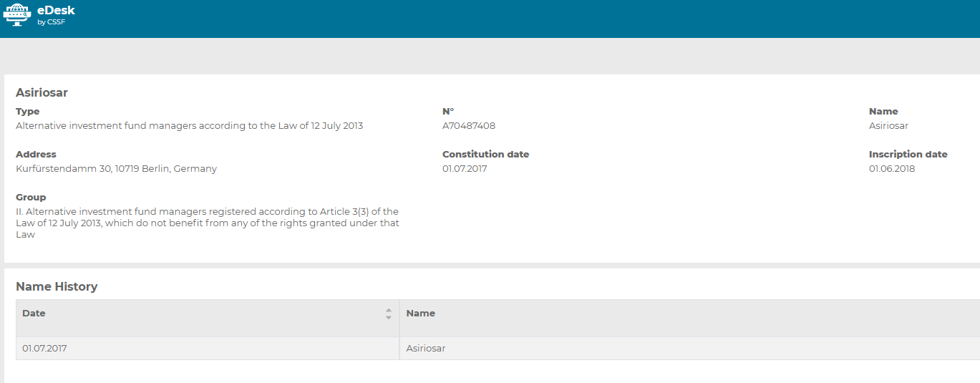This screenshot has width=980, height=383.
Task: Click the Asiriosar entity heading
Action: (x=42, y=92)
